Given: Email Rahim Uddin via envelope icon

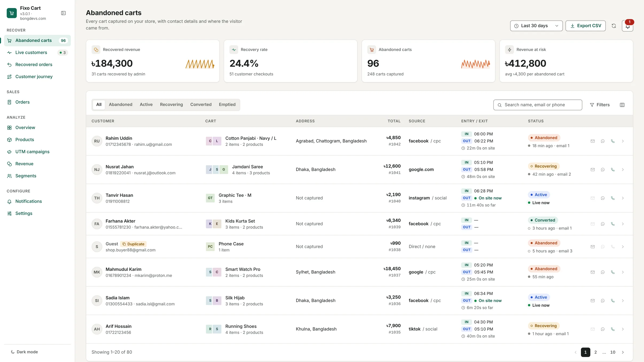Looking at the screenshot, I should point(592,141).
